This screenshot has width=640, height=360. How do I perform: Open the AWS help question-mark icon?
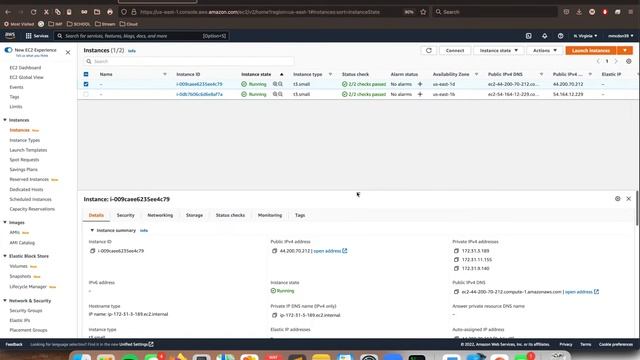pos(560,36)
